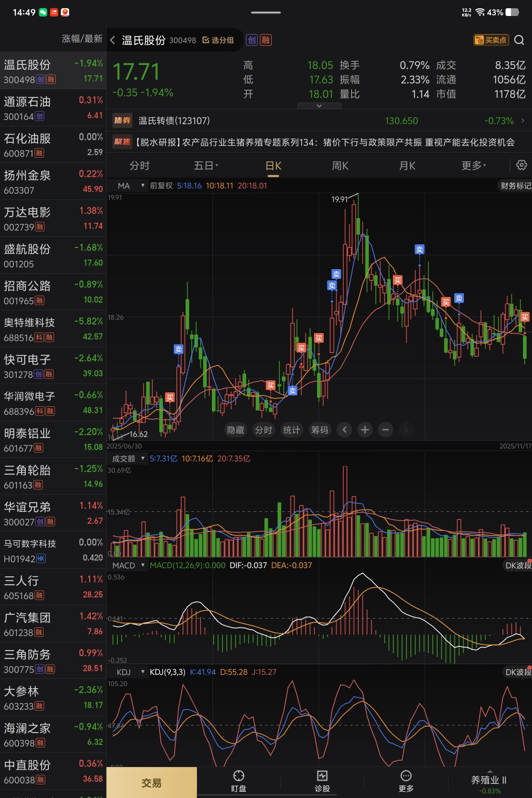Tap top drag handle bar

266,12
